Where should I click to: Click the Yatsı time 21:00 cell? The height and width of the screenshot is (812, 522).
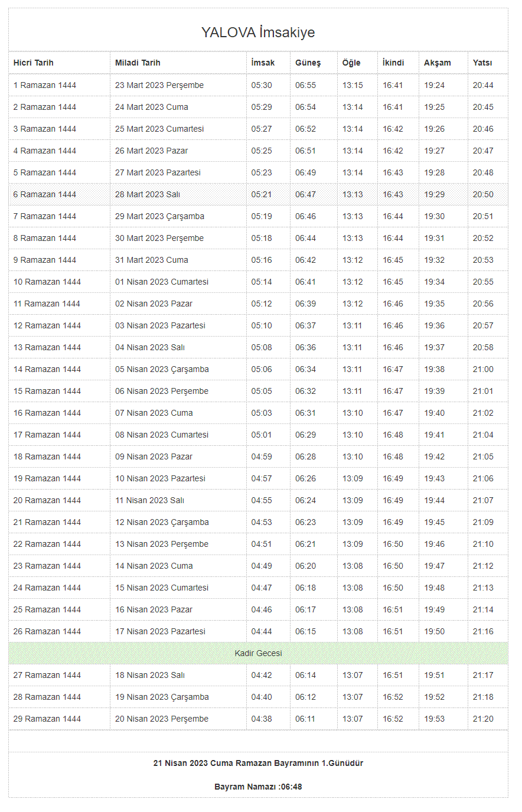tap(483, 369)
